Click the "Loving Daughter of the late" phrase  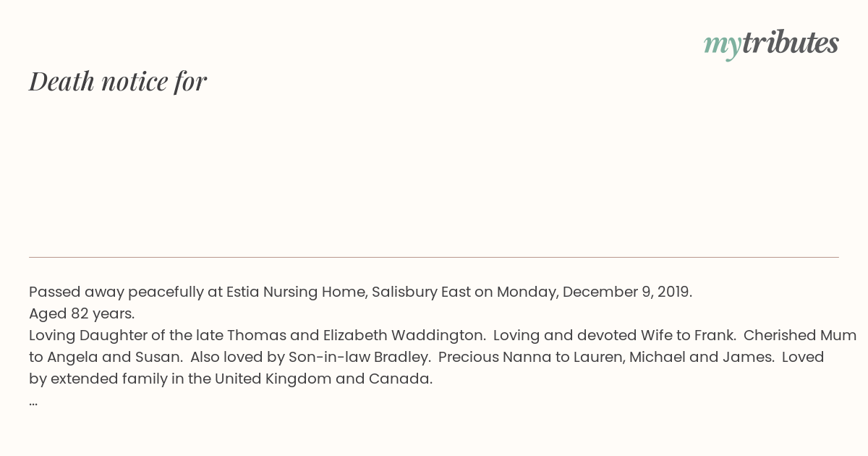126,335
